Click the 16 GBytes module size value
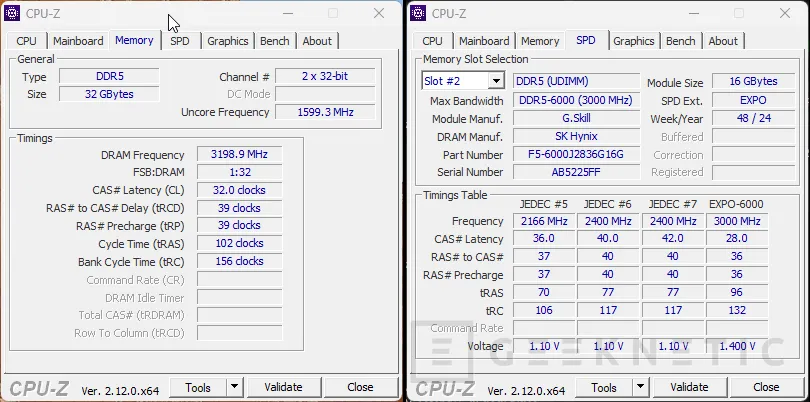 754,81
